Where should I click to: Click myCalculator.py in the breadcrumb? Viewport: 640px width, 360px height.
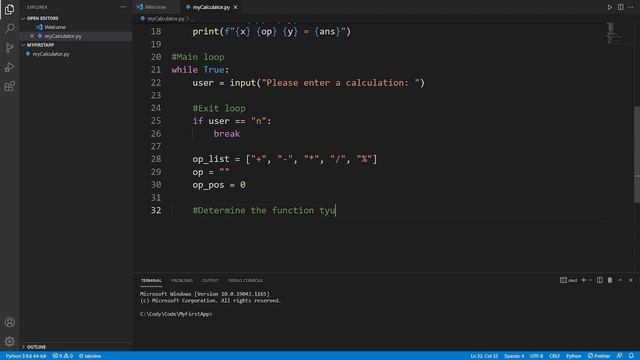(x=165, y=18)
